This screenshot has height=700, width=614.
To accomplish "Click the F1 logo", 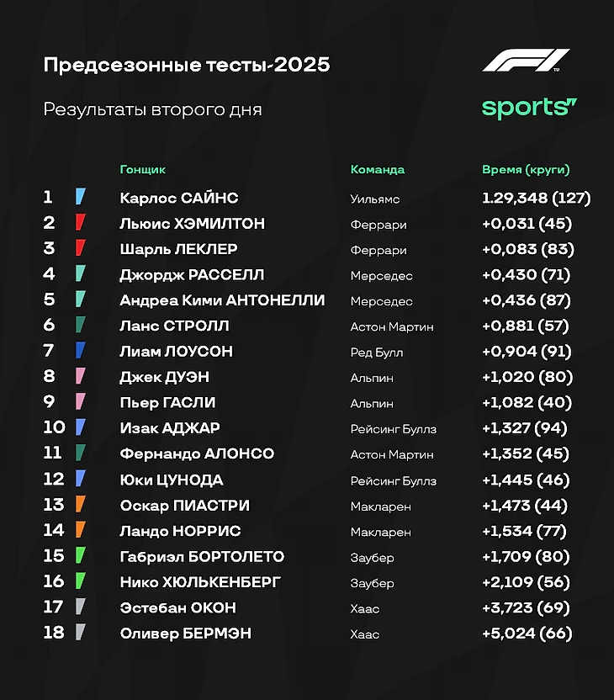I will click(x=526, y=61).
